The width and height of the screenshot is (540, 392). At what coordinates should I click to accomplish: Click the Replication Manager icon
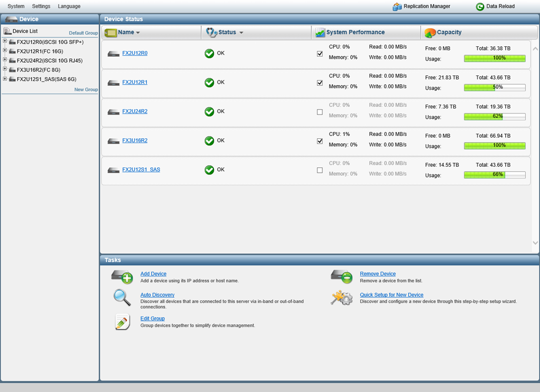(397, 7)
